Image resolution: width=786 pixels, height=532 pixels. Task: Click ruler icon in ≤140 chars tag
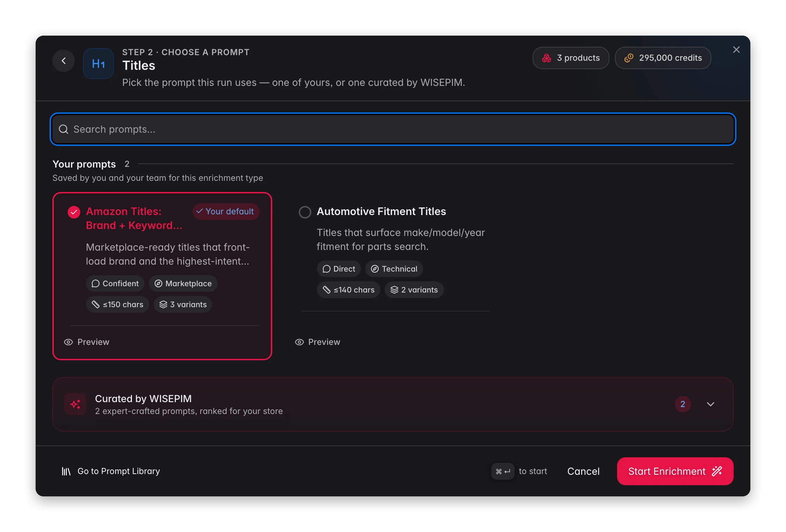click(x=327, y=290)
